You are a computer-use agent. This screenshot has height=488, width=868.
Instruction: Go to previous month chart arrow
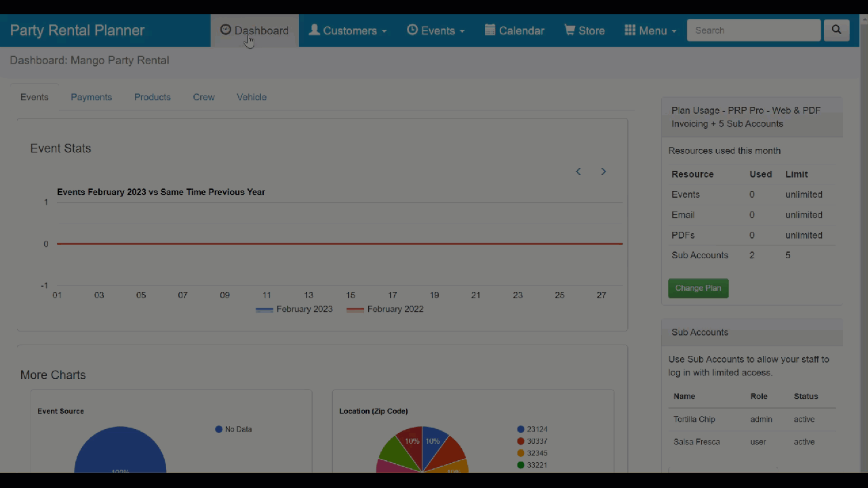pyautogui.click(x=578, y=171)
